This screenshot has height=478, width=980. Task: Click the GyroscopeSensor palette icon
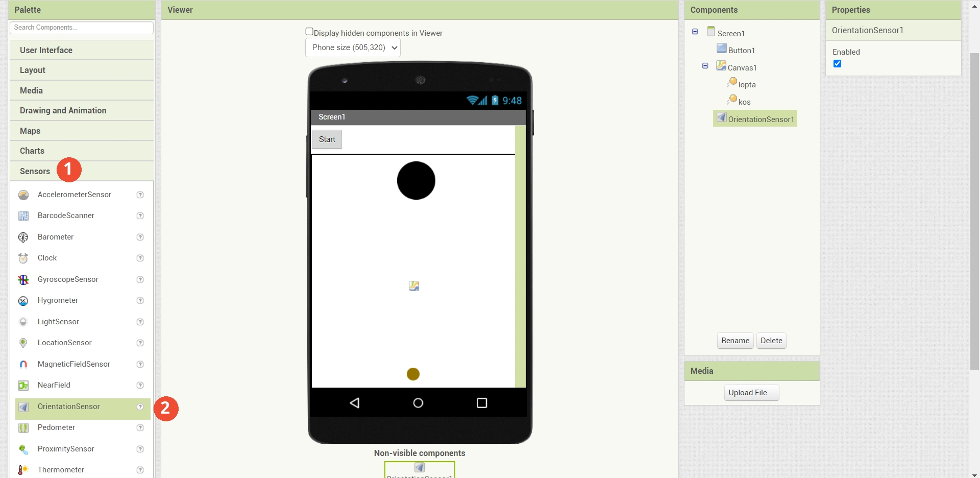(x=23, y=280)
